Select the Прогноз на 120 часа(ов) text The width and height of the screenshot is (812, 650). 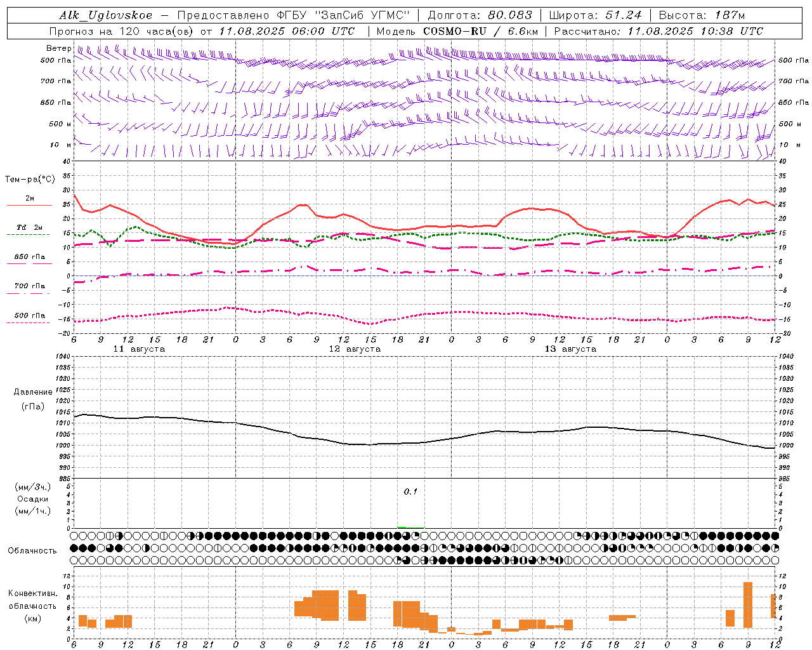[122, 31]
